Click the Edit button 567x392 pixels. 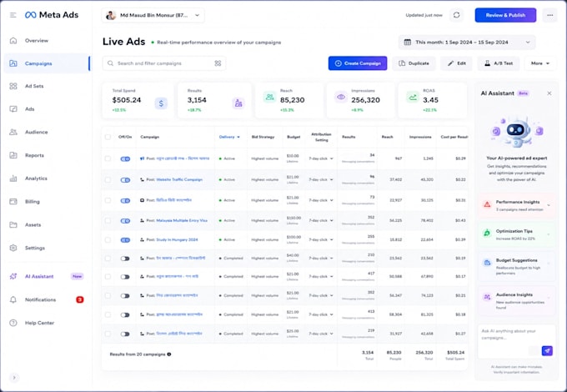point(456,63)
